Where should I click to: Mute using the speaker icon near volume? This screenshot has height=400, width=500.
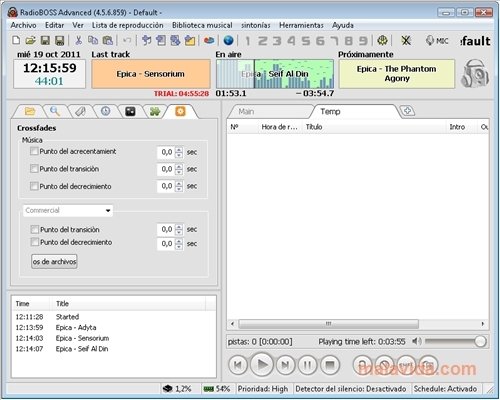pyautogui.click(x=416, y=341)
